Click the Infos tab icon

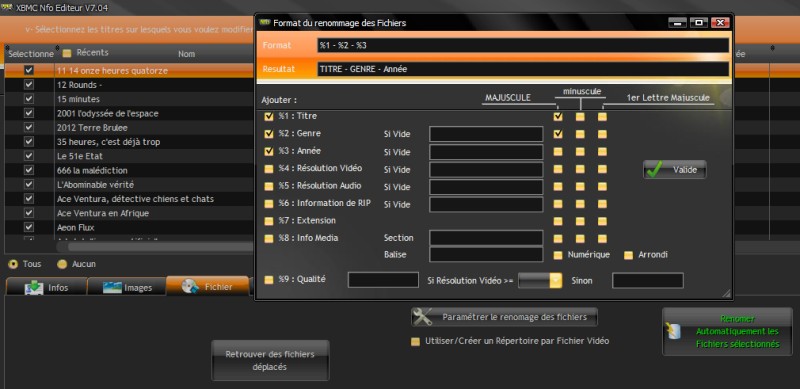coord(35,287)
